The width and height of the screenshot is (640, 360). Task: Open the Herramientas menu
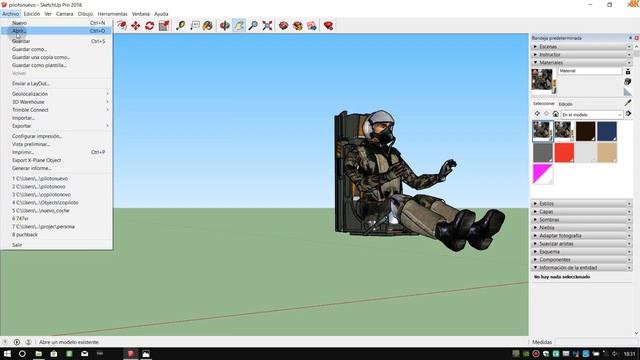point(112,14)
